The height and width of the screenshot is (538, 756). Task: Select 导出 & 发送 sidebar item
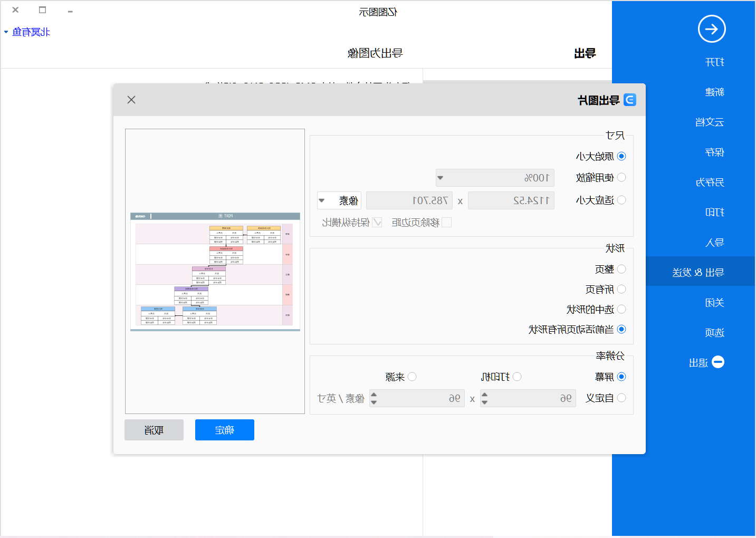pyautogui.click(x=700, y=272)
